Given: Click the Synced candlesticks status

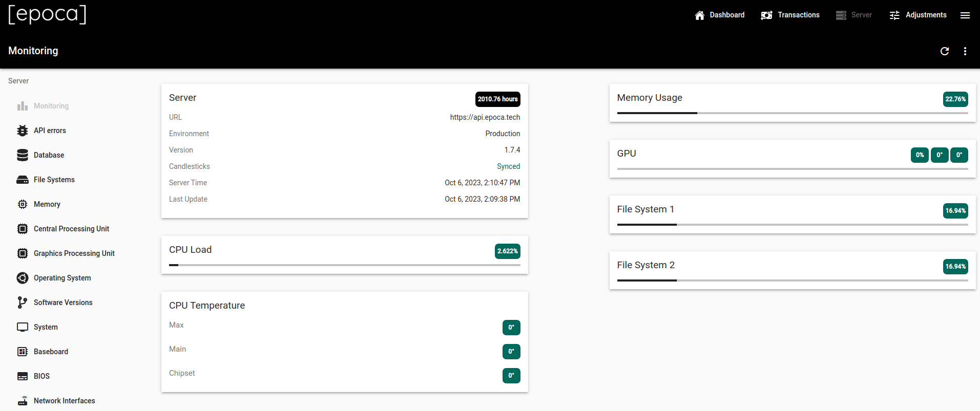Looking at the screenshot, I should (x=508, y=166).
